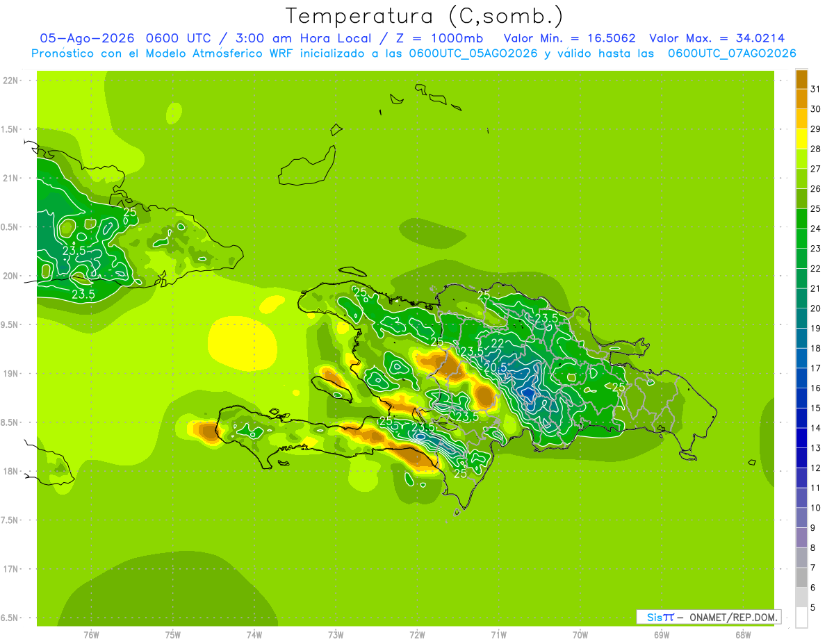834x644 pixels.
Task: Click the 75W longitude axis label
Action: [172, 635]
